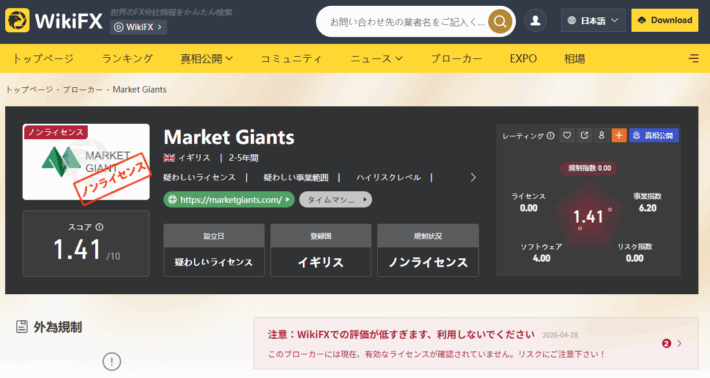Open the ランキング menu item

(x=127, y=58)
